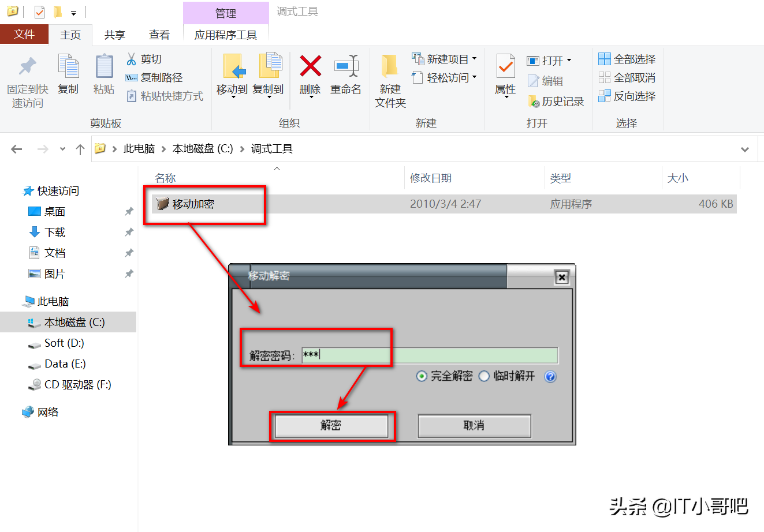Switch to the 共享 ribbon tab
764x532 pixels.
tap(114, 34)
